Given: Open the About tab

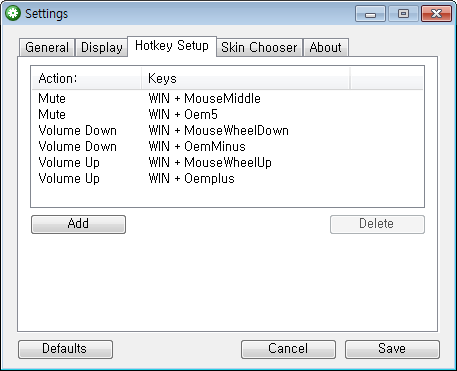Looking at the screenshot, I should click(325, 47).
